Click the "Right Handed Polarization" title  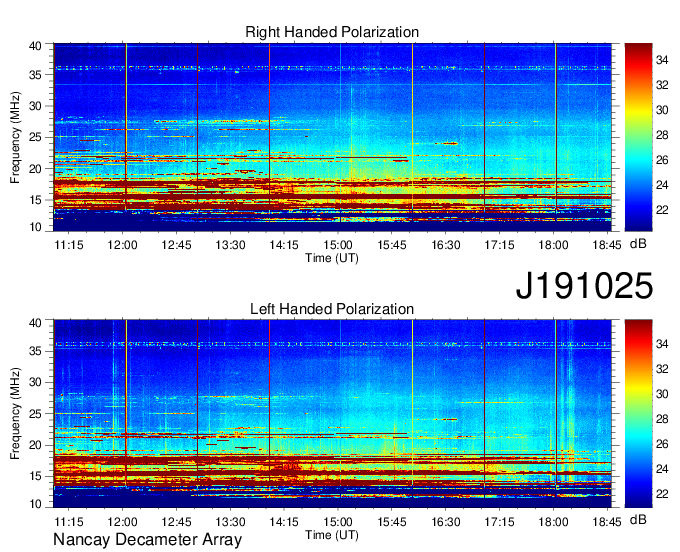click(332, 32)
